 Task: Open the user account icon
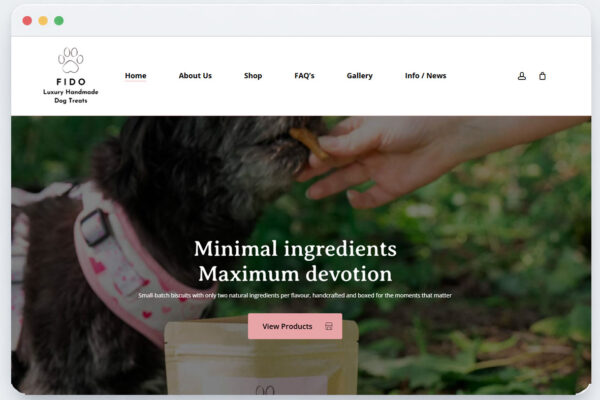point(522,76)
